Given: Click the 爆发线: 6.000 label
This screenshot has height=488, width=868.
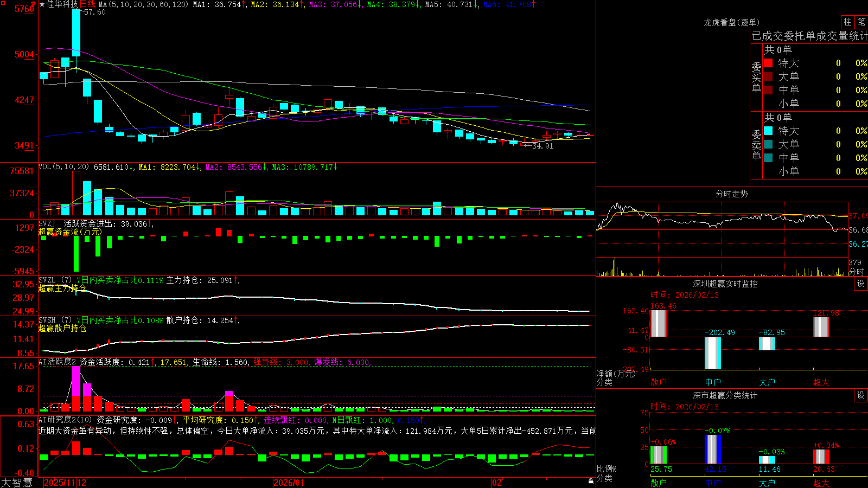Looking at the screenshot, I should 342,362.
